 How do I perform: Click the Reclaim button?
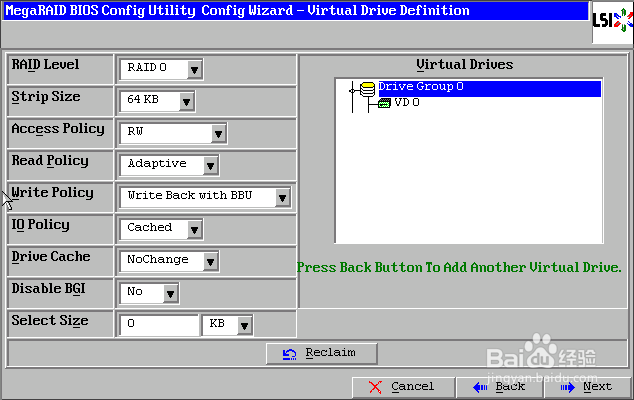tap(321, 353)
